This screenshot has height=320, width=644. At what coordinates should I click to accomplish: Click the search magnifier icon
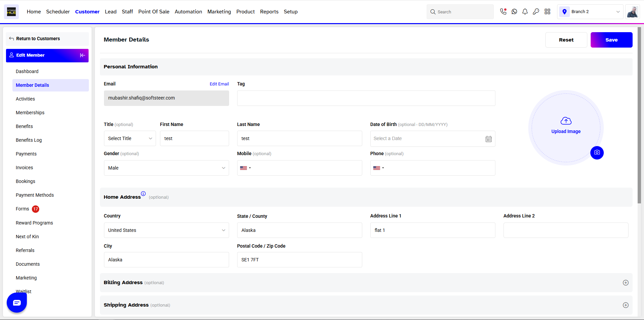433,12
